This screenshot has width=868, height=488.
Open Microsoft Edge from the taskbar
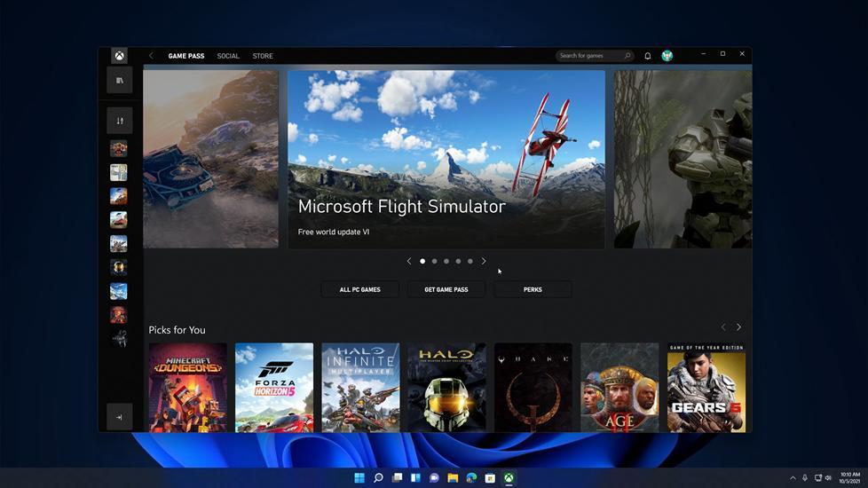tap(471, 478)
